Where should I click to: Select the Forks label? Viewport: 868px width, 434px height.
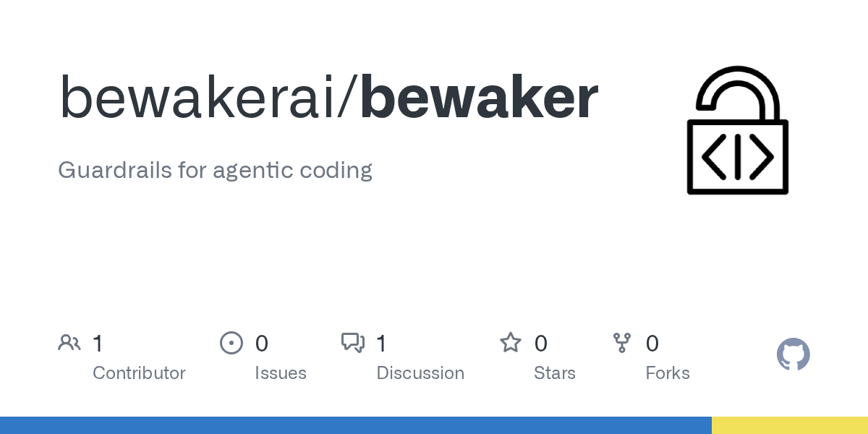[x=668, y=373]
